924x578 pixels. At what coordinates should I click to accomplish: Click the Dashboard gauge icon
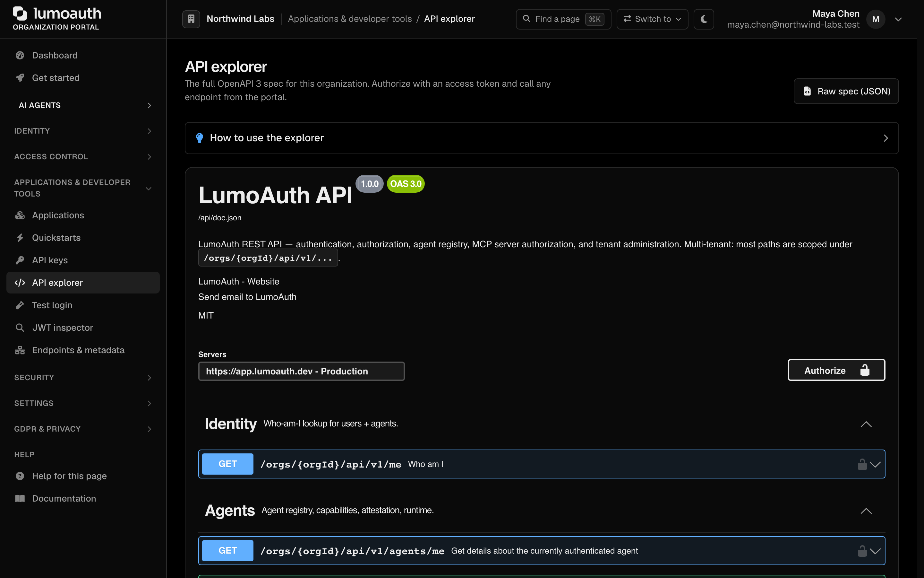[x=20, y=56]
